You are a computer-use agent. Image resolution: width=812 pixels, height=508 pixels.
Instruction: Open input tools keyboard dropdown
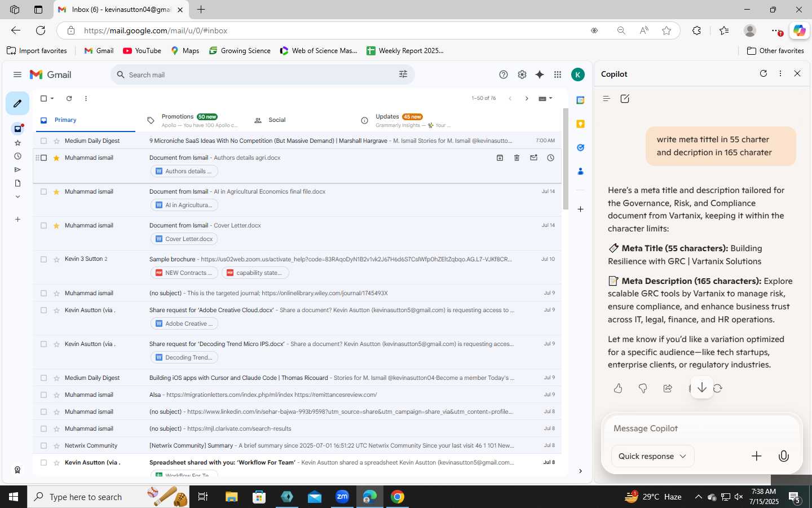(545, 98)
